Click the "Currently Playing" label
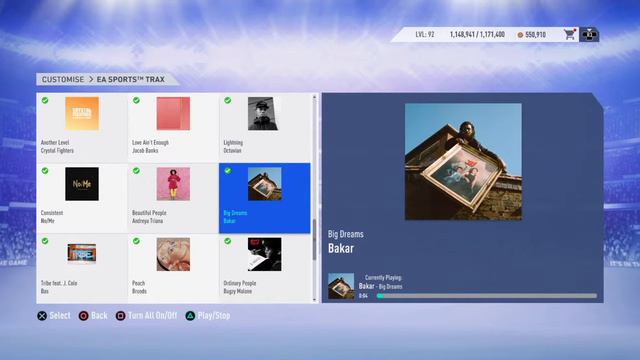The height and width of the screenshot is (360, 640). [x=383, y=278]
